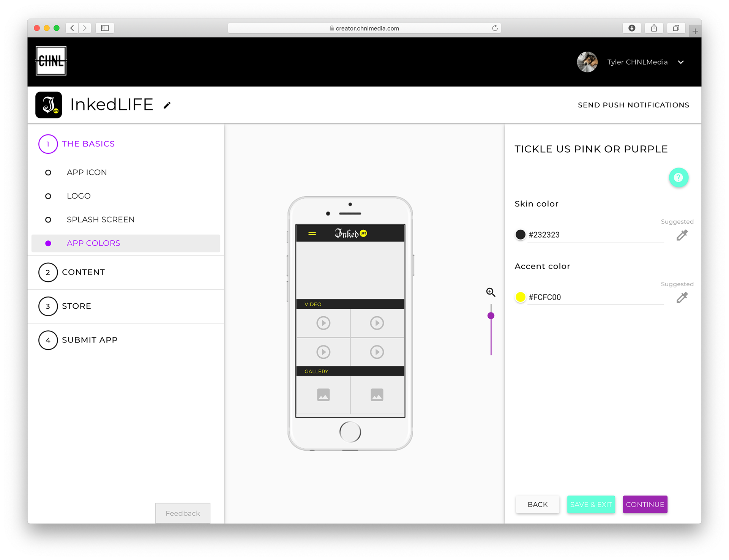
Task: Click the Logo radio bullet
Action: (x=48, y=196)
